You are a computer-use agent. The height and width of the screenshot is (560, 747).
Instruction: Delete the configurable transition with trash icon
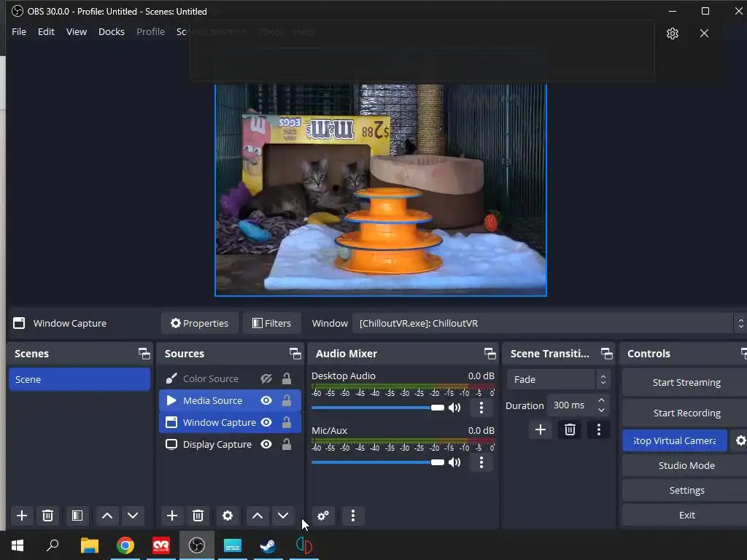(x=570, y=429)
